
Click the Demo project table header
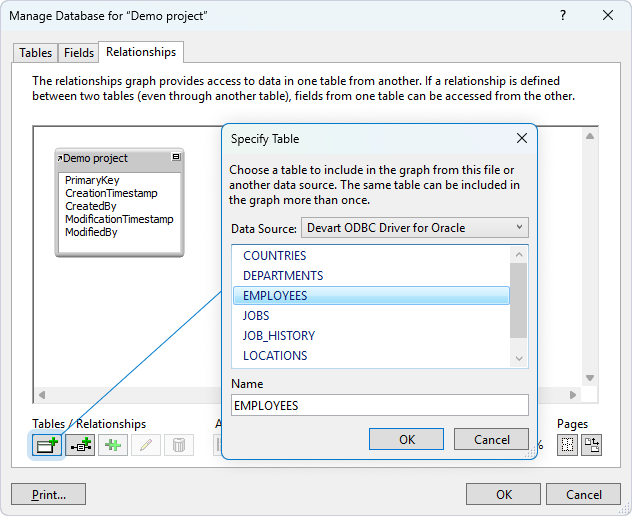(x=119, y=158)
